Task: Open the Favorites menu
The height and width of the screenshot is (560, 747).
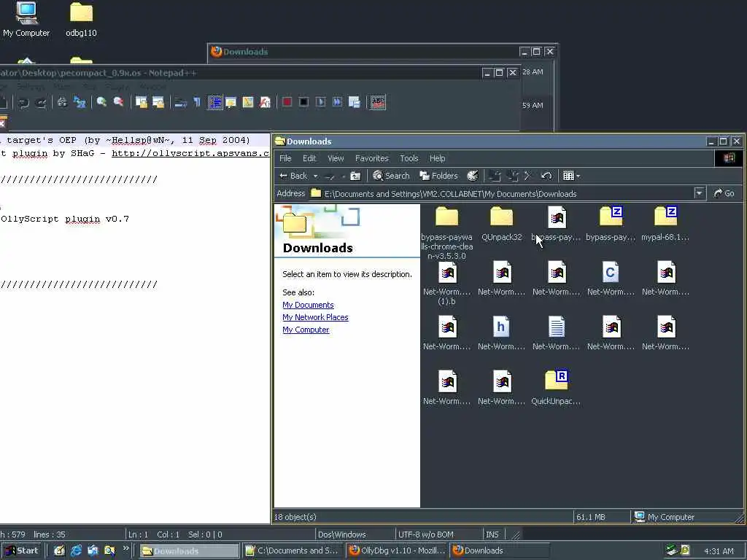Action: click(371, 158)
